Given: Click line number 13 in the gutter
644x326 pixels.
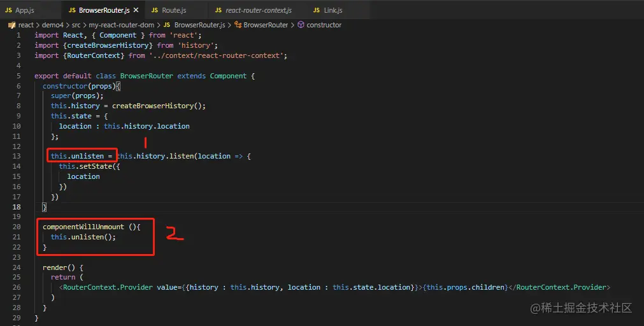Looking at the screenshot, I should coord(17,156).
